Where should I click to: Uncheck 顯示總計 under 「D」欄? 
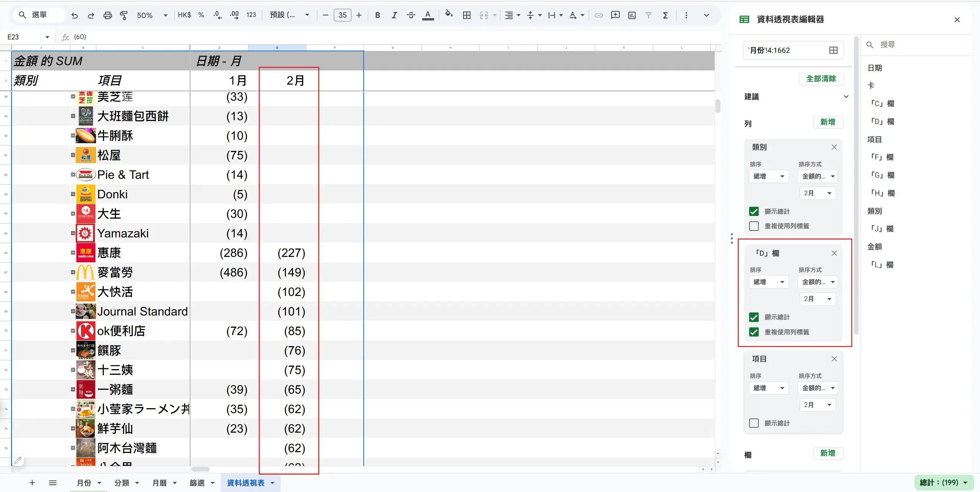click(754, 317)
